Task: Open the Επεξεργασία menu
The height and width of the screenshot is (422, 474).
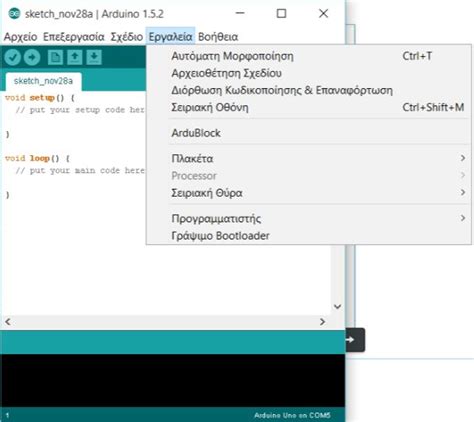Action: pos(74,37)
